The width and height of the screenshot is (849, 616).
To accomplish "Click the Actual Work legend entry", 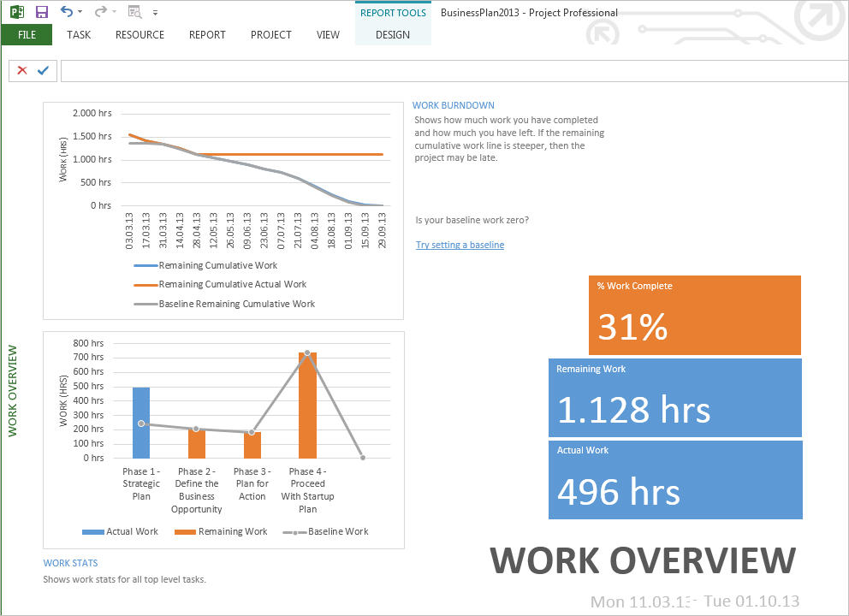I will tap(120, 531).
